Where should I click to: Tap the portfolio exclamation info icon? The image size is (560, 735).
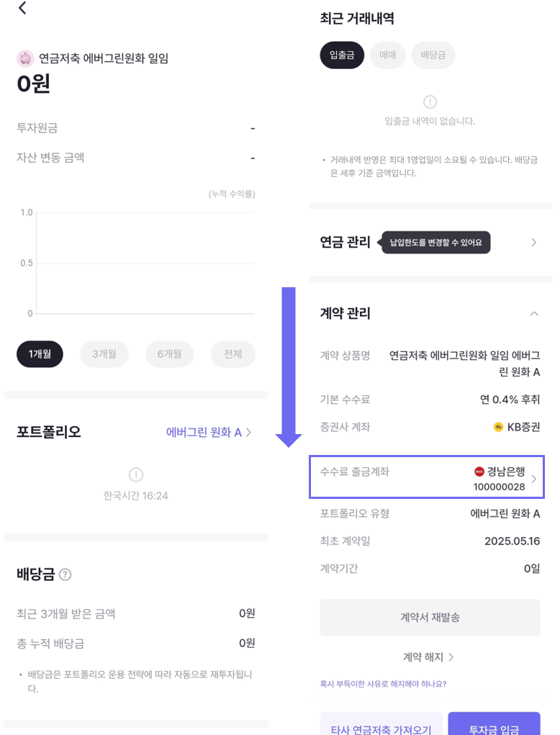[135, 474]
